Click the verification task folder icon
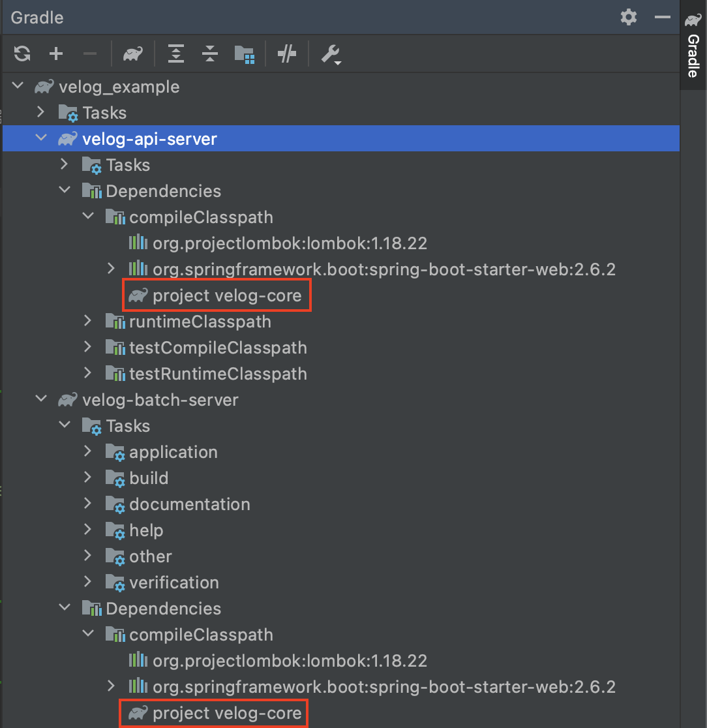Screen dimensions: 707x728 (x=115, y=583)
